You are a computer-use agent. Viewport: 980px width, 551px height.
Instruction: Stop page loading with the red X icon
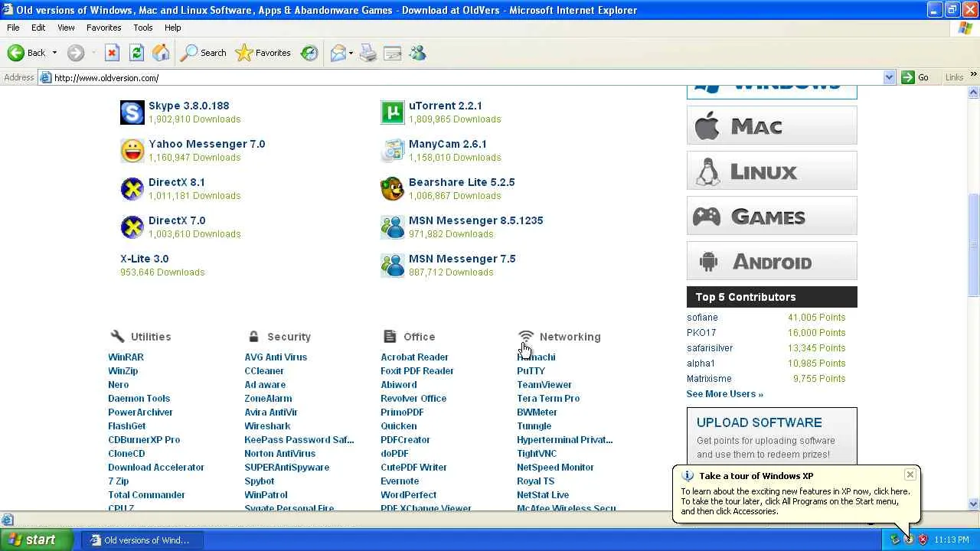[x=112, y=53]
